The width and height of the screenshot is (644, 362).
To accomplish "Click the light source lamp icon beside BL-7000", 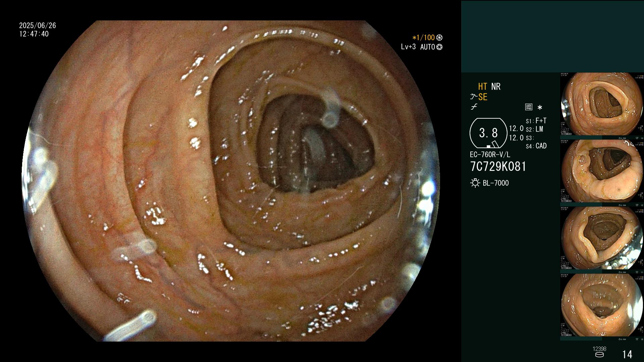I will [x=475, y=183].
